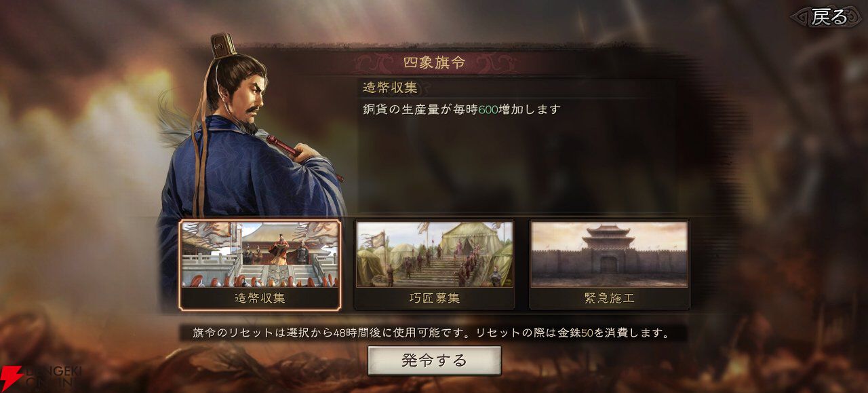Click the 発令する issue order button
868x393 pixels.
[x=434, y=360]
